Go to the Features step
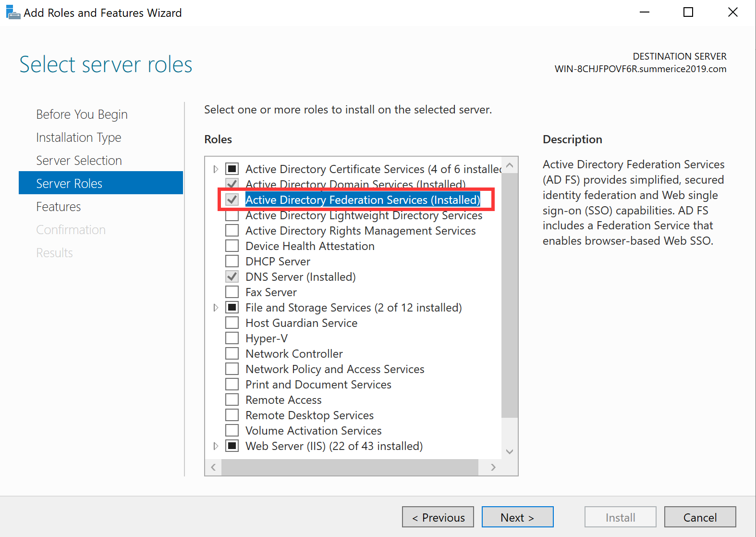756x537 pixels. (59, 207)
